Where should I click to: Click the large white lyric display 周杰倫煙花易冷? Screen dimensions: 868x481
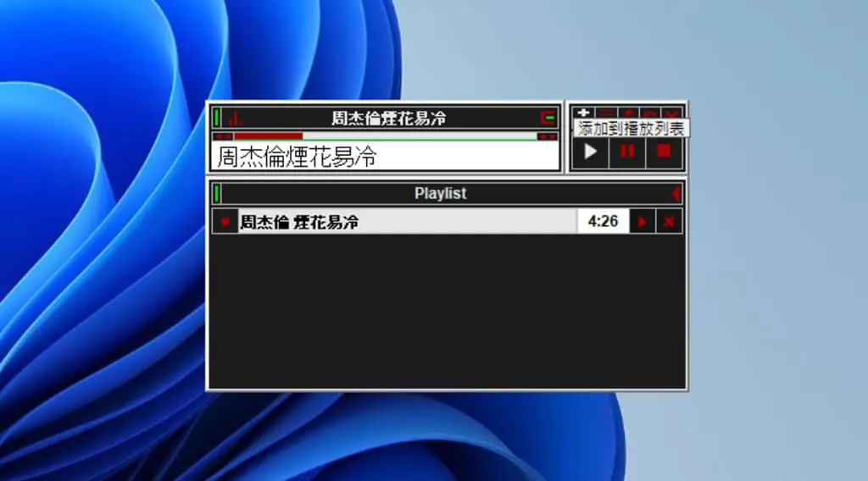click(x=385, y=157)
